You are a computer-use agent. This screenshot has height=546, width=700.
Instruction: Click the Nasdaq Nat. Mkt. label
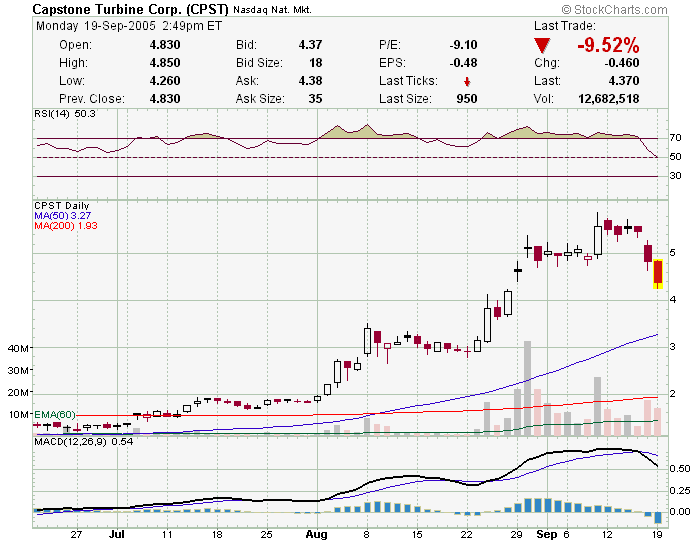(272, 10)
